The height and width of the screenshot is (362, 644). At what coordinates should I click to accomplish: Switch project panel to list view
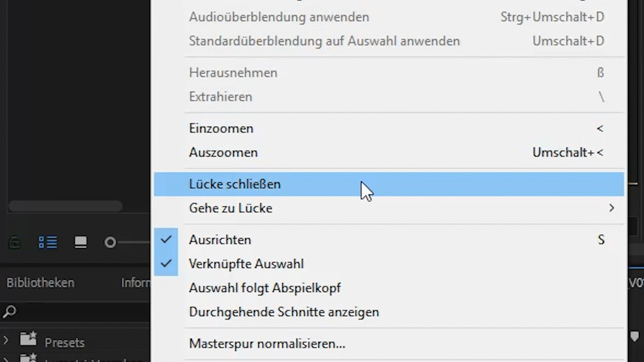[48, 242]
